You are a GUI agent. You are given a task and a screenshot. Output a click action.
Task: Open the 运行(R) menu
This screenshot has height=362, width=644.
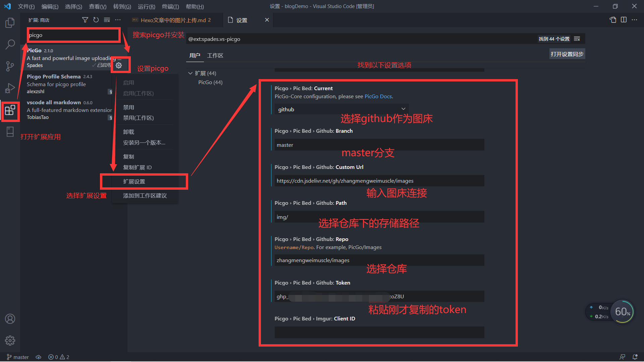click(x=146, y=6)
